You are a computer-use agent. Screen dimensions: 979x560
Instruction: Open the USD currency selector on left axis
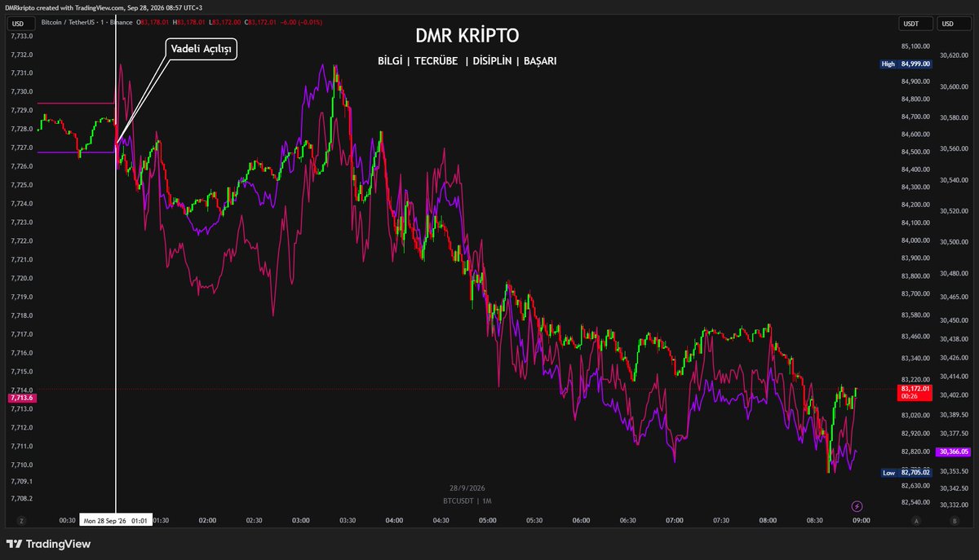[x=22, y=23]
